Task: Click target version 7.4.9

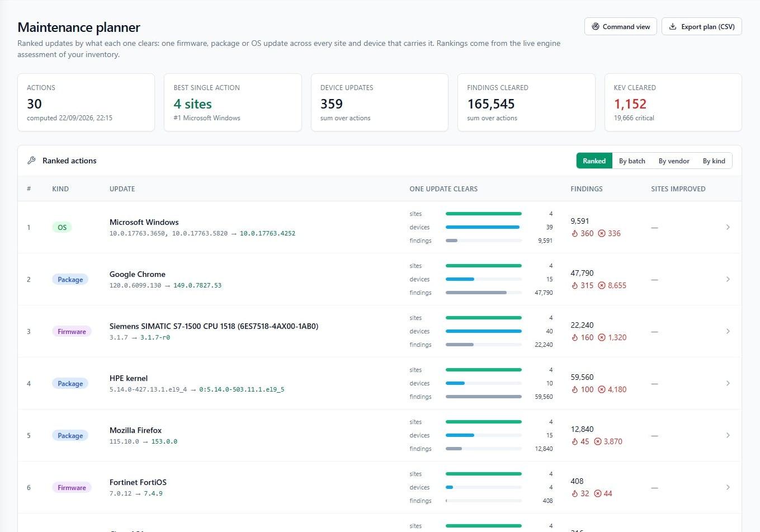Action: pyautogui.click(x=153, y=493)
